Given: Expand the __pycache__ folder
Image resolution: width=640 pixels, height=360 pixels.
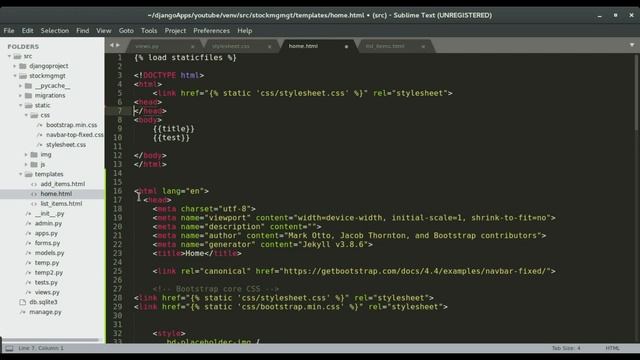Looking at the screenshot, I should tap(20, 86).
